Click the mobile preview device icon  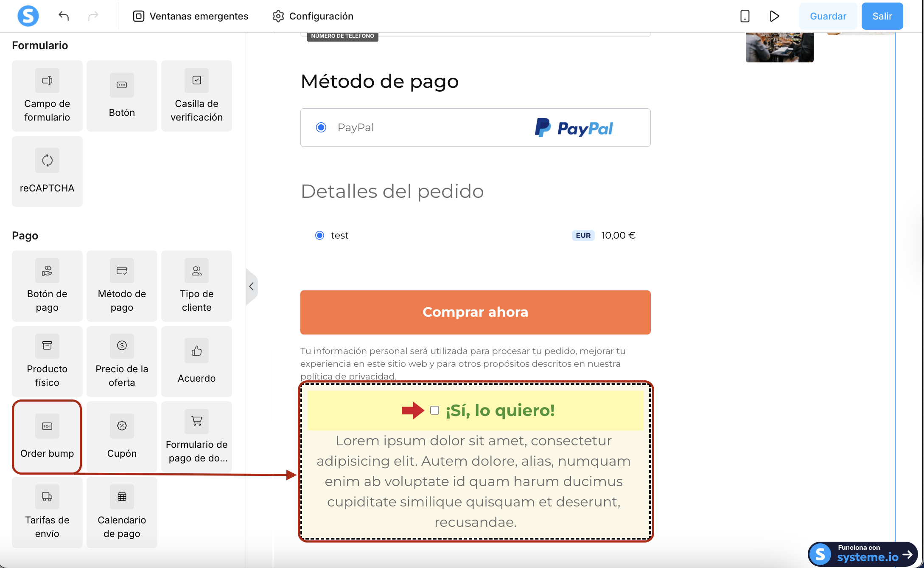click(x=745, y=16)
